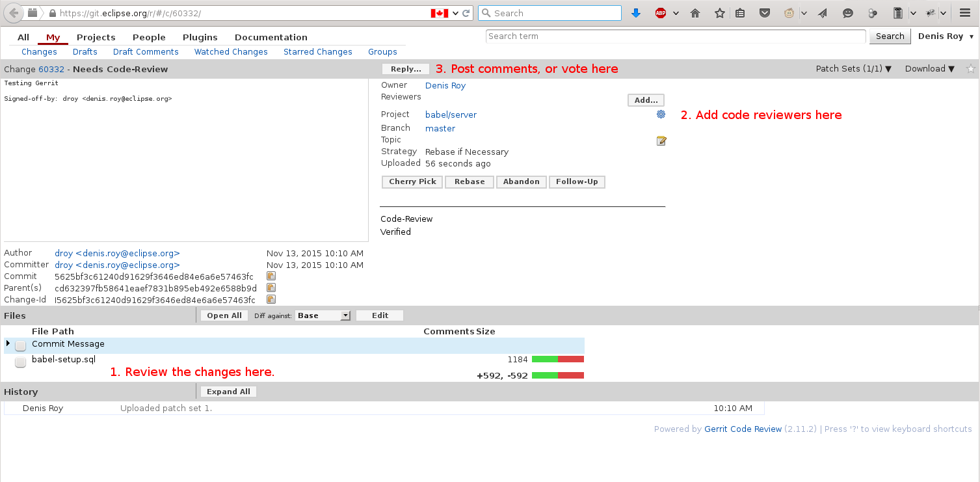
Task: Bookmark this page with the star icon
Action: click(x=719, y=13)
